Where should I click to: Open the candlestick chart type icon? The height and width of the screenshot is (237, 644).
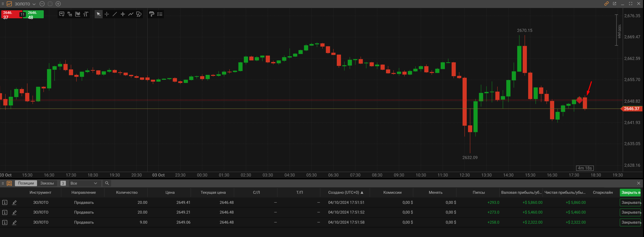78,14
